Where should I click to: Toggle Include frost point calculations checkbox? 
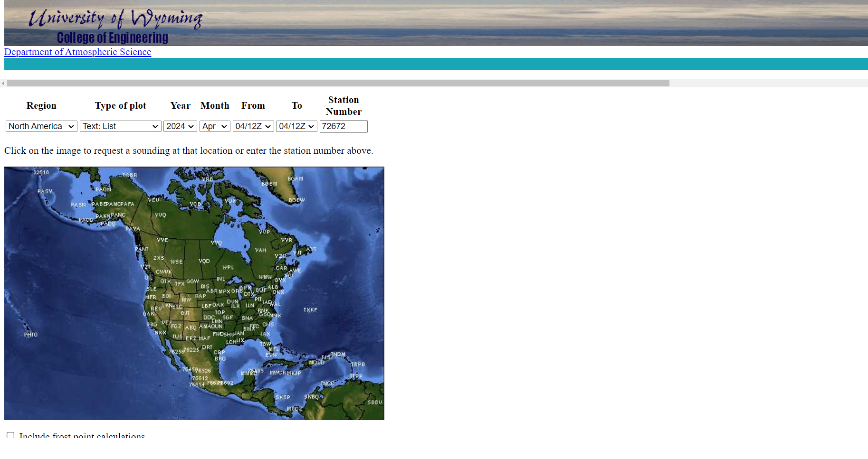(10, 435)
